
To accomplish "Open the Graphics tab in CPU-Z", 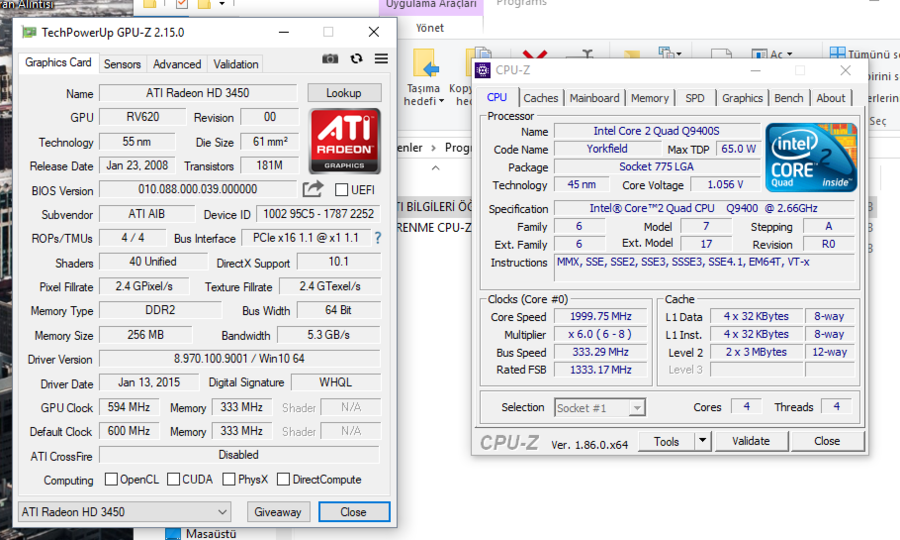I will [742, 98].
